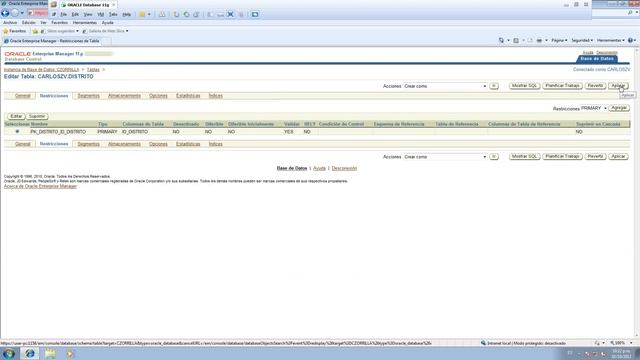Click the read mail envelope icon

click(530, 40)
